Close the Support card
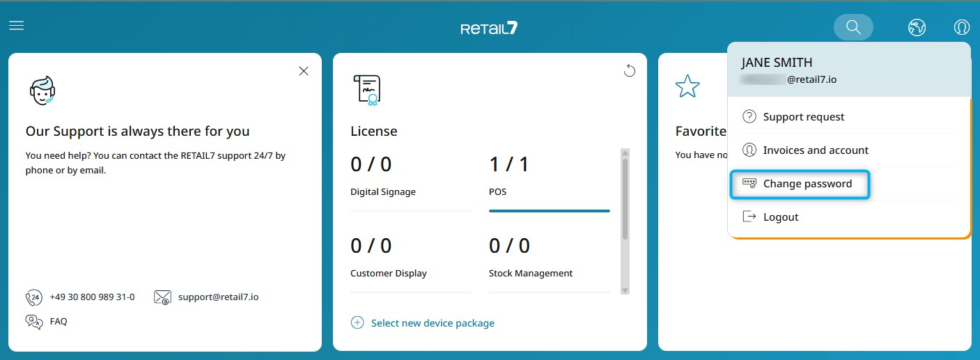Viewport: 980px width, 360px height. (x=304, y=71)
